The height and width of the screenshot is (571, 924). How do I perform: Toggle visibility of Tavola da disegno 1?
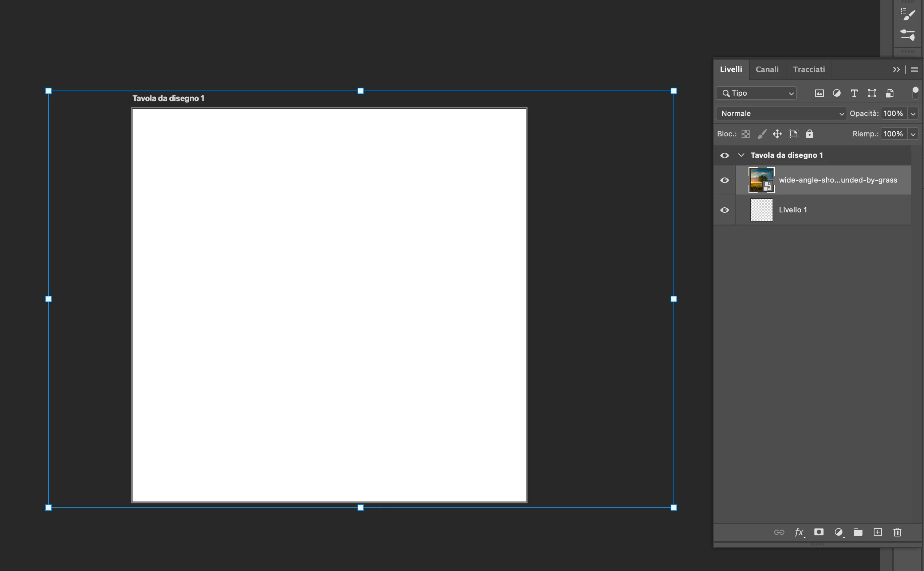coord(724,155)
